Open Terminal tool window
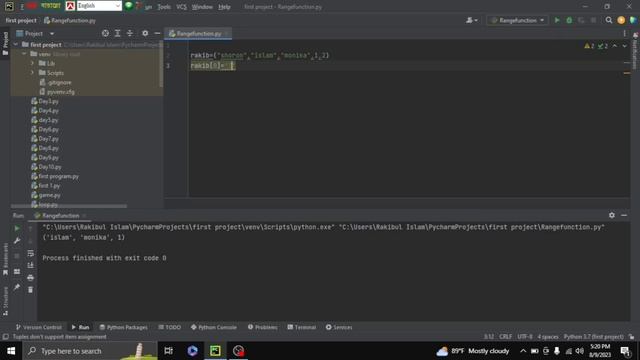Image resolution: width=640 pixels, height=360 pixels. (x=302, y=327)
